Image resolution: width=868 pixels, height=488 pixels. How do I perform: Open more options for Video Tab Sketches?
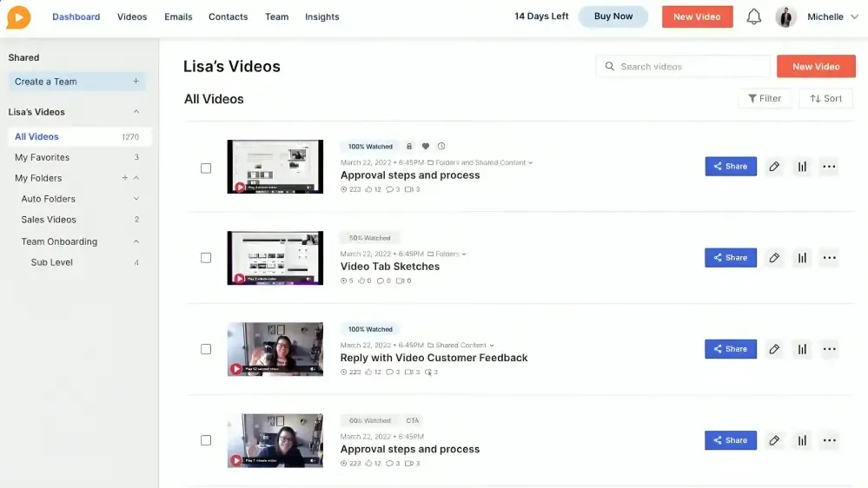(829, 258)
